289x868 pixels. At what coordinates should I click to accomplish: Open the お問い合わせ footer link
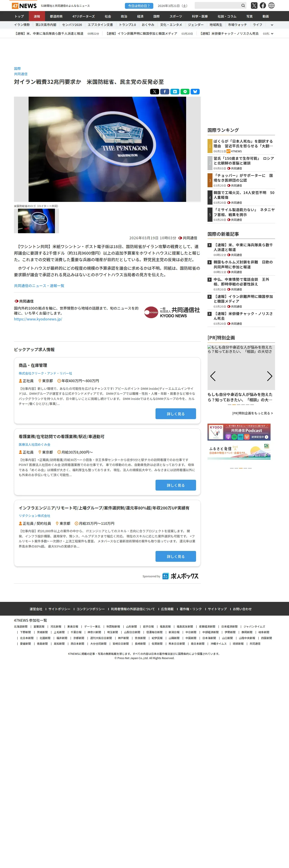pos(242,609)
